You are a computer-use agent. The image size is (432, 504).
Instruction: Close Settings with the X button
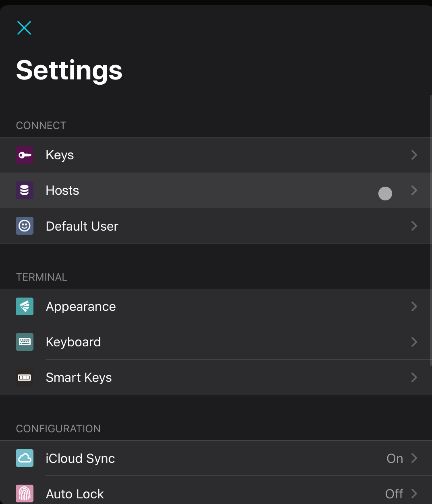pos(24,28)
